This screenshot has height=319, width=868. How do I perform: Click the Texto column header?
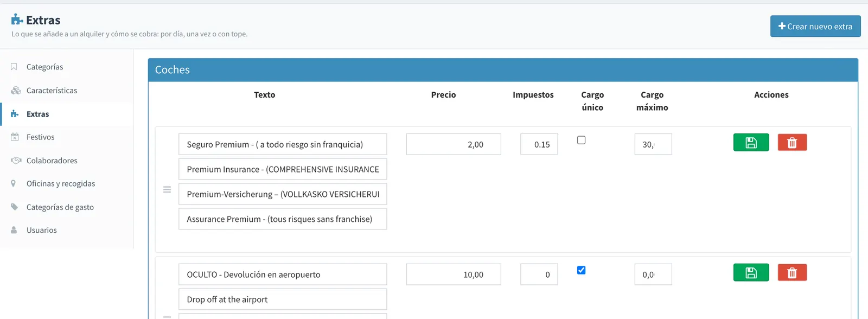pyautogui.click(x=265, y=94)
